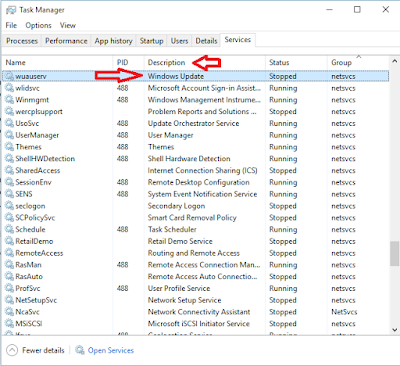Open the File menu
400x366 pixels.
(x=11, y=25)
